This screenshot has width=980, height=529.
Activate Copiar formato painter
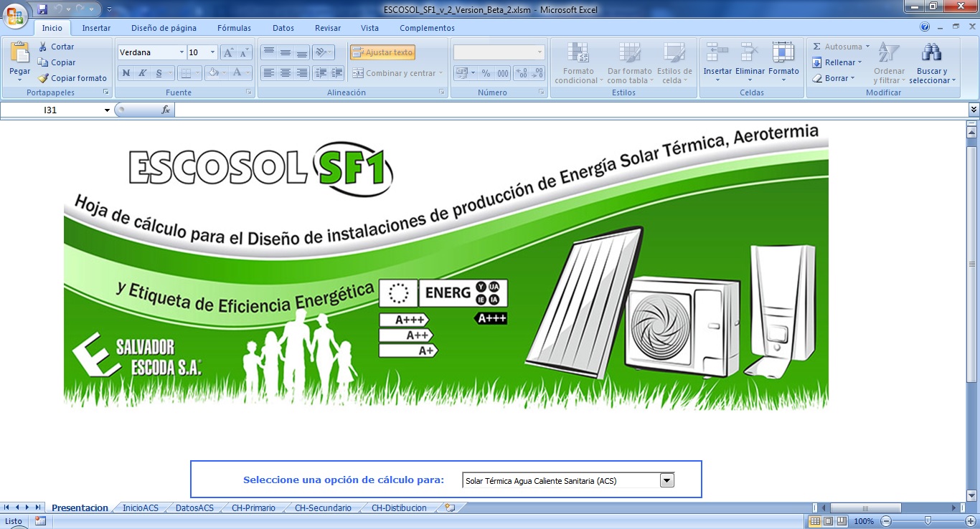coord(72,78)
